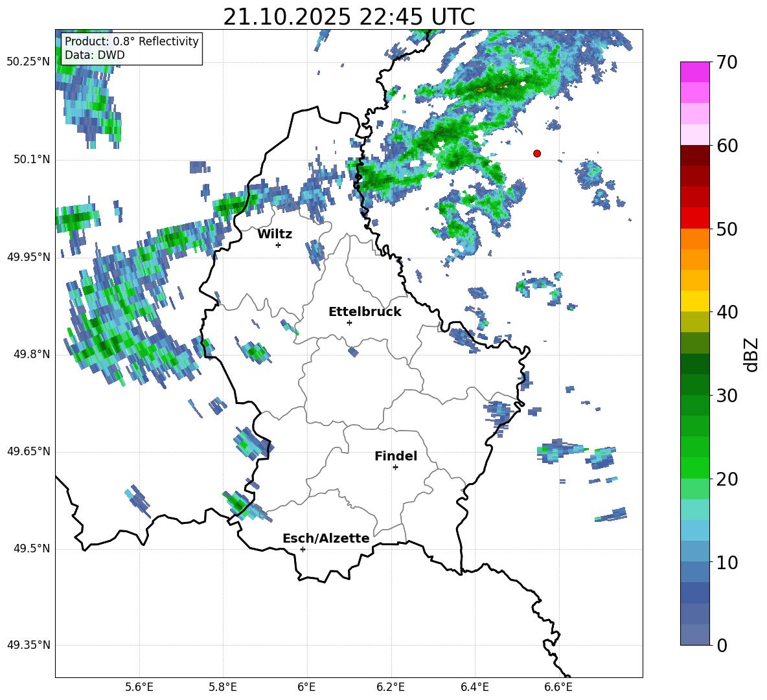Click the 70 label on the colorbar
The image size is (767, 700).
pyautogui.click(x=726, y=63)
